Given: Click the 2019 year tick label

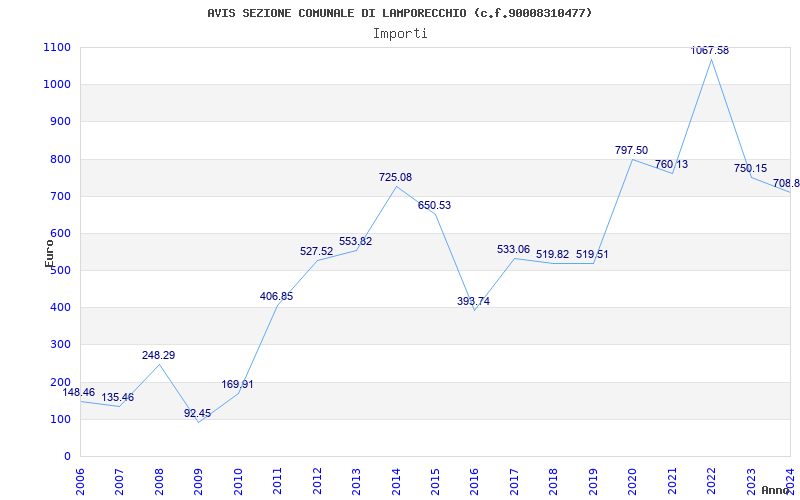Looking at the screenshot, I should pos(593,482).
